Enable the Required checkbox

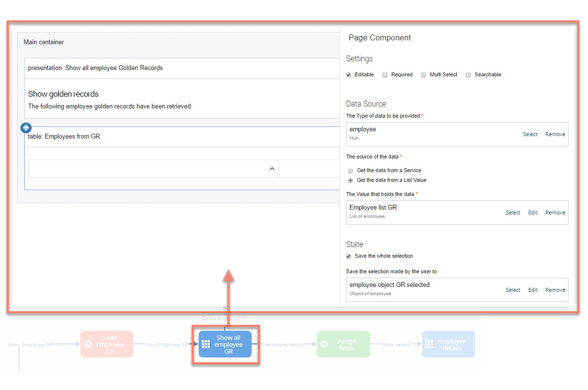tap(385, 75)
